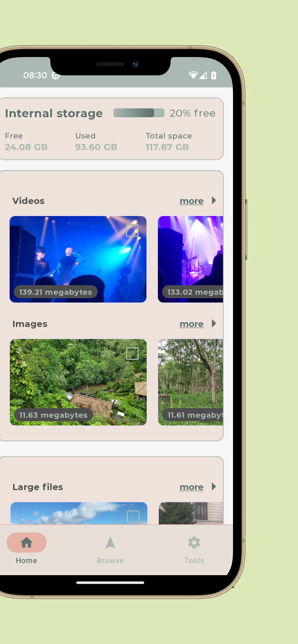This screenshot has height=644, width=298.
Task: Open the Videos 'more' link
Action: click(x=192, y=201)
